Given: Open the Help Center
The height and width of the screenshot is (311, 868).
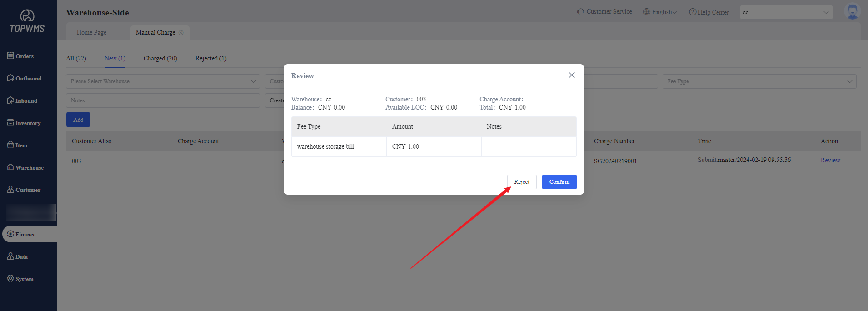Looking at the screenshot, I should click(x=709, y=12).
